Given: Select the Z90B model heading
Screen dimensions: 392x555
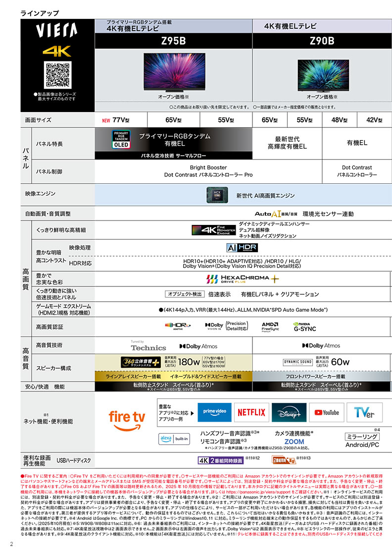Looking at the screenshot, I should tap(322, 41).
